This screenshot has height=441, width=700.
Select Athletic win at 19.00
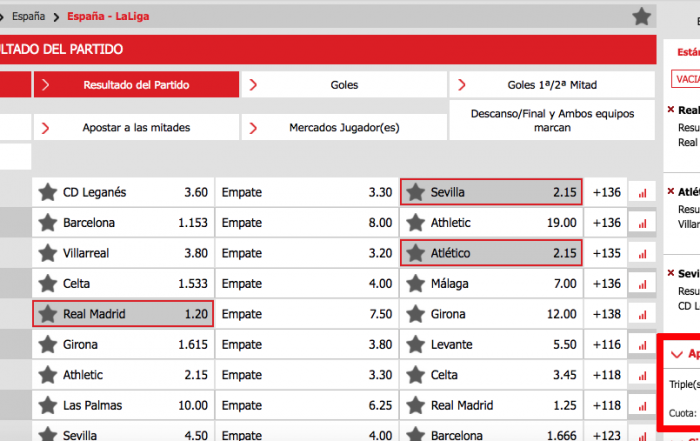491,223
